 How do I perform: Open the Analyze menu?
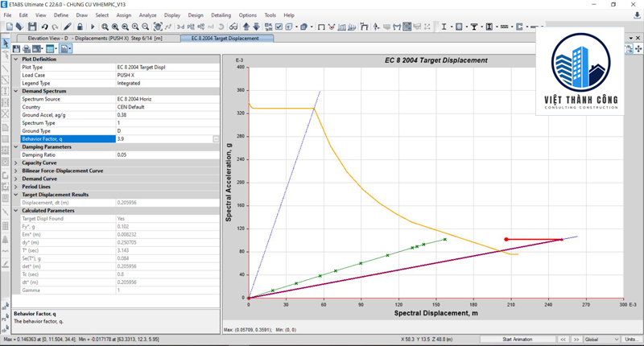click(147, 15)
